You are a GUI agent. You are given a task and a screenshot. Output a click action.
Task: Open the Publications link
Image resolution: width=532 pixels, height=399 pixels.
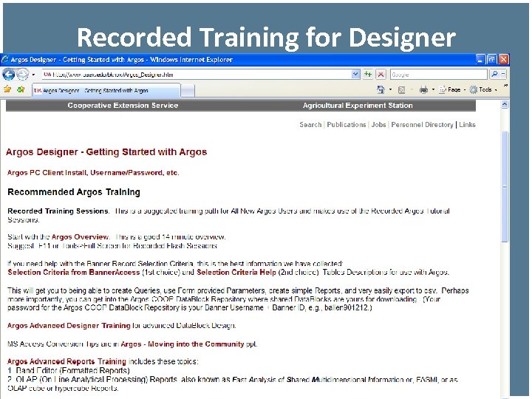click(x=347, y=125)
